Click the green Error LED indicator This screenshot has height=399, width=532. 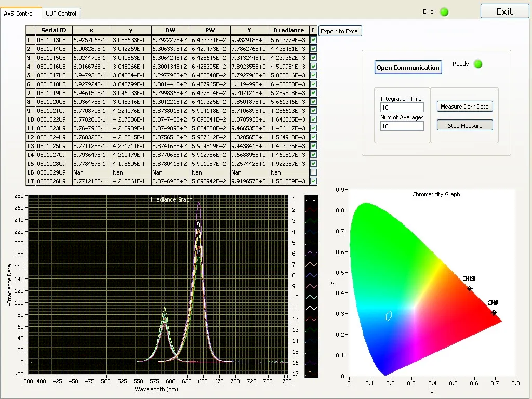coord(444,12)
